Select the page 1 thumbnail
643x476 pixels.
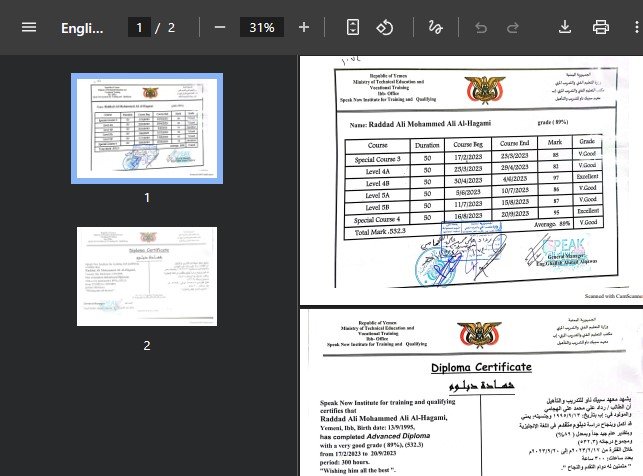[147, 128]
